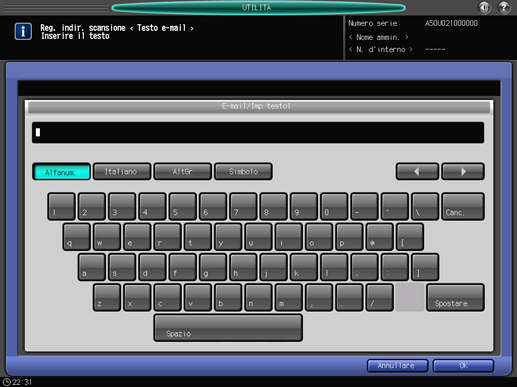Tap the 0 key
Screen dimensions: 517x387
[x=334, y=206]
